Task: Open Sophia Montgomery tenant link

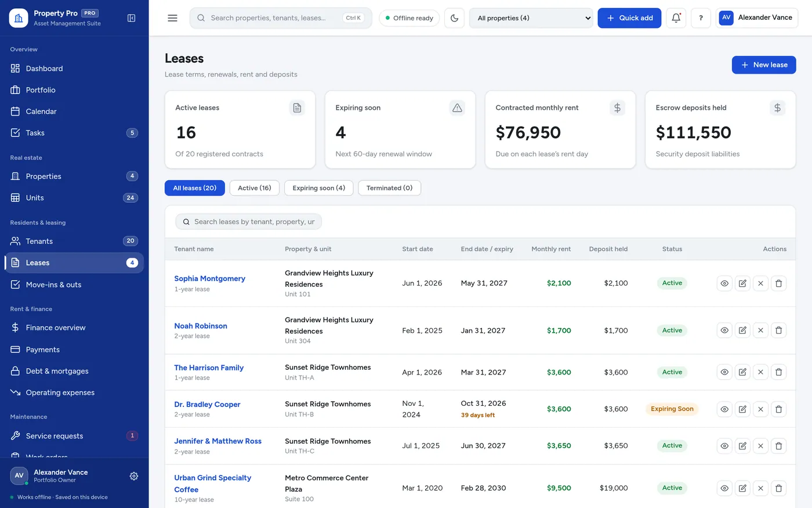Action: 209,279
